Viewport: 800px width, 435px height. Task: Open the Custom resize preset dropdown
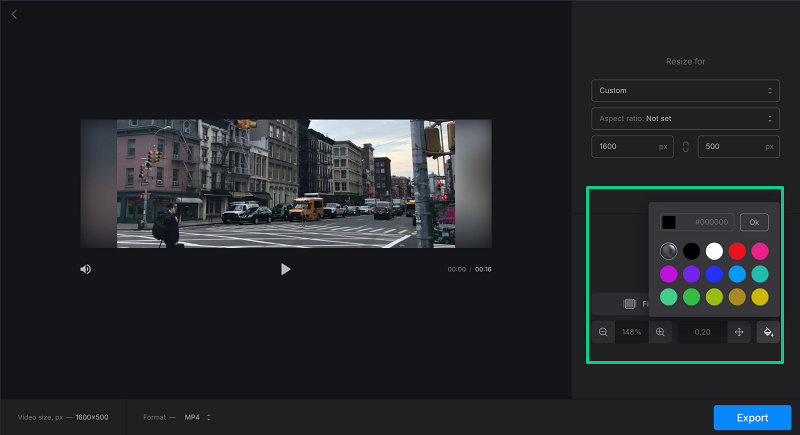click(x=685, y=90)
